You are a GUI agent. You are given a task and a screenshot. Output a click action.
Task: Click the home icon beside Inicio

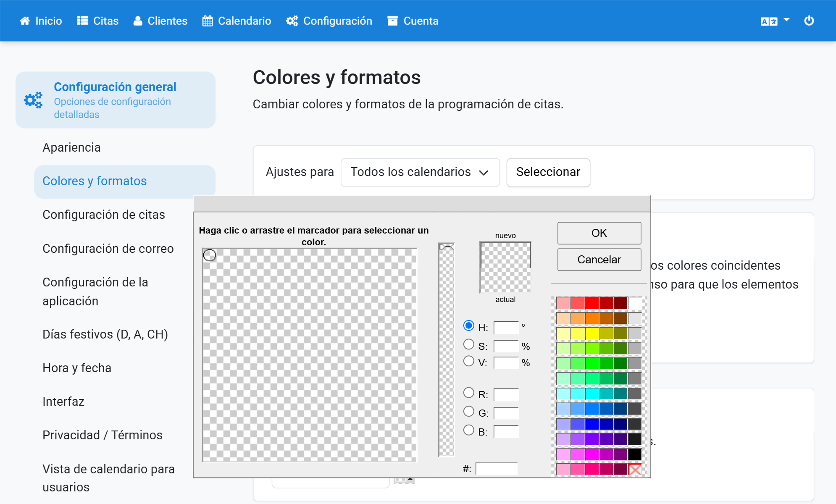click(x=25, y=21)
